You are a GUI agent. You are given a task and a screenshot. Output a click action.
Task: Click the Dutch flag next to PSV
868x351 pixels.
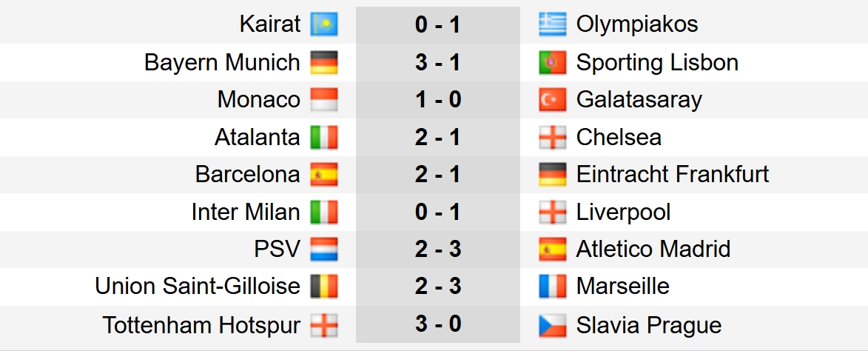pos(324,250)
